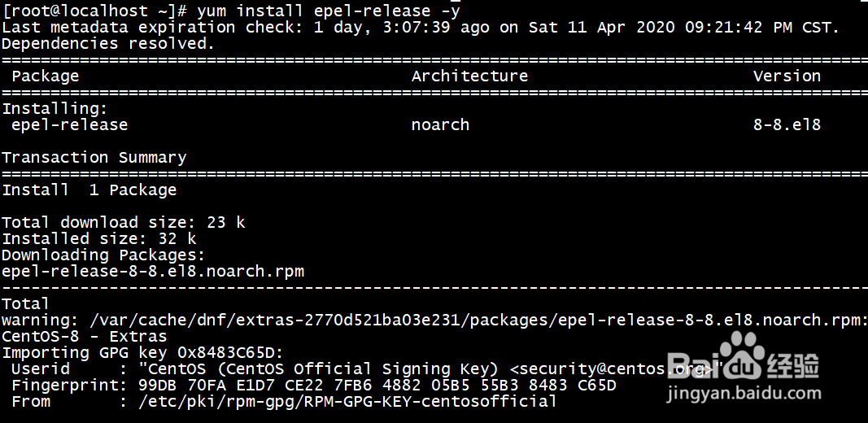
Task: Click the Install 1 Package line
Action: [x=89, y=190]
